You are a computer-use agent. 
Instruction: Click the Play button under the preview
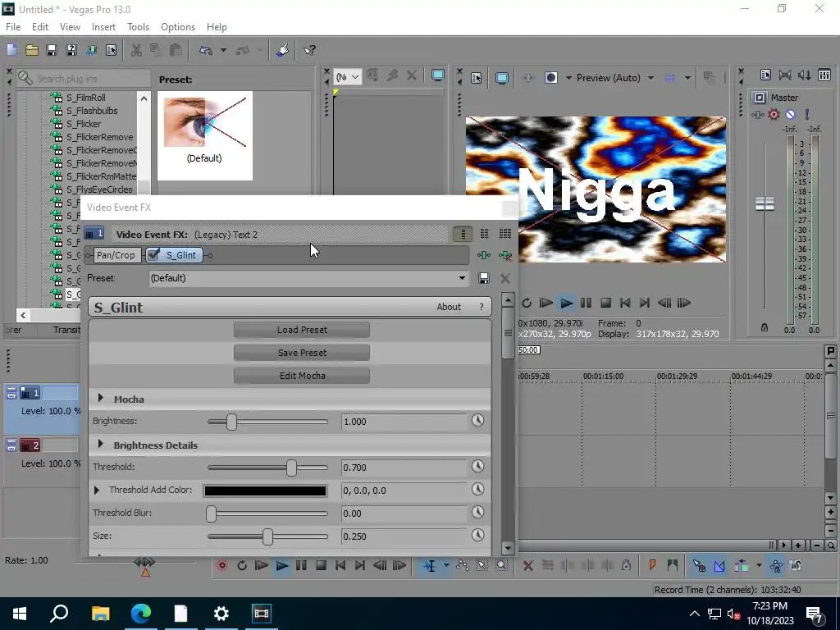566,303
